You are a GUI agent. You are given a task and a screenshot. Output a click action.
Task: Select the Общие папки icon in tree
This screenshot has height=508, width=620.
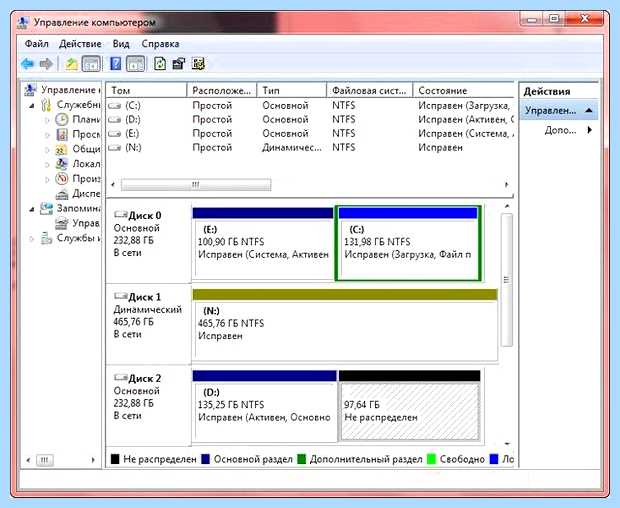[61, 149]
